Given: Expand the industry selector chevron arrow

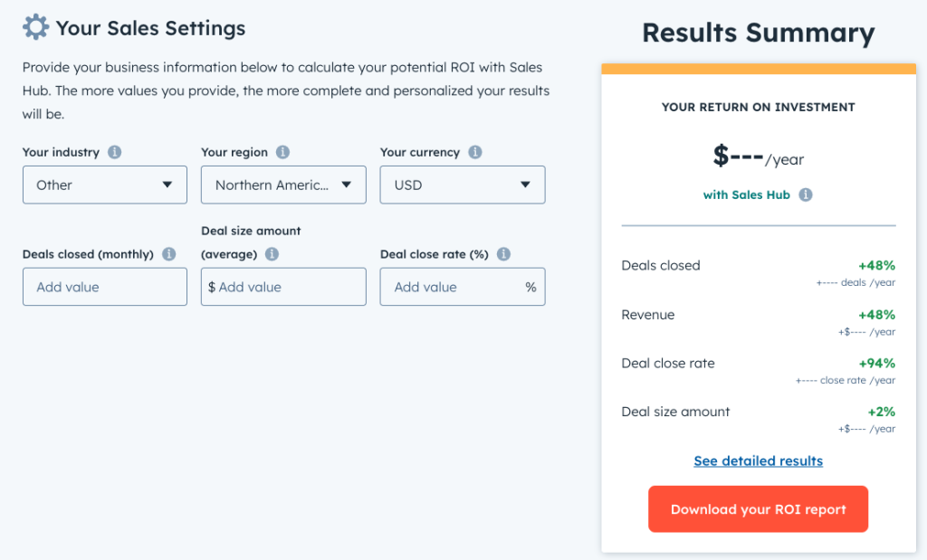Looking at the screenshot, I should (167, 185).
